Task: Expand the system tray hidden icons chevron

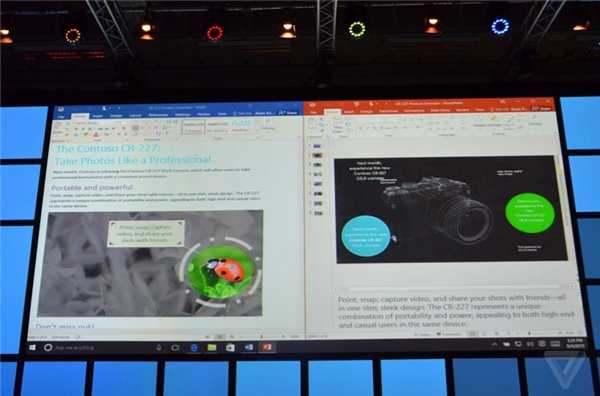Action: [494, 344]
